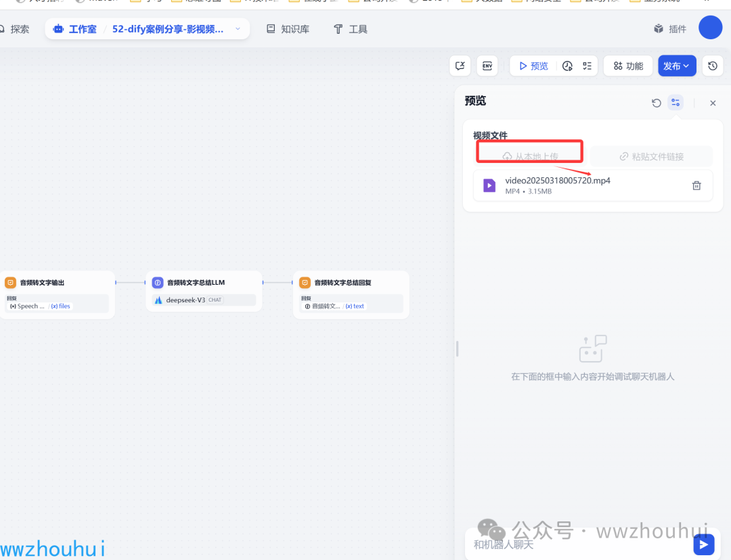Screen dimensions: 731x560
Task: Click the (x) text variable tag
Action: [355, 306]
